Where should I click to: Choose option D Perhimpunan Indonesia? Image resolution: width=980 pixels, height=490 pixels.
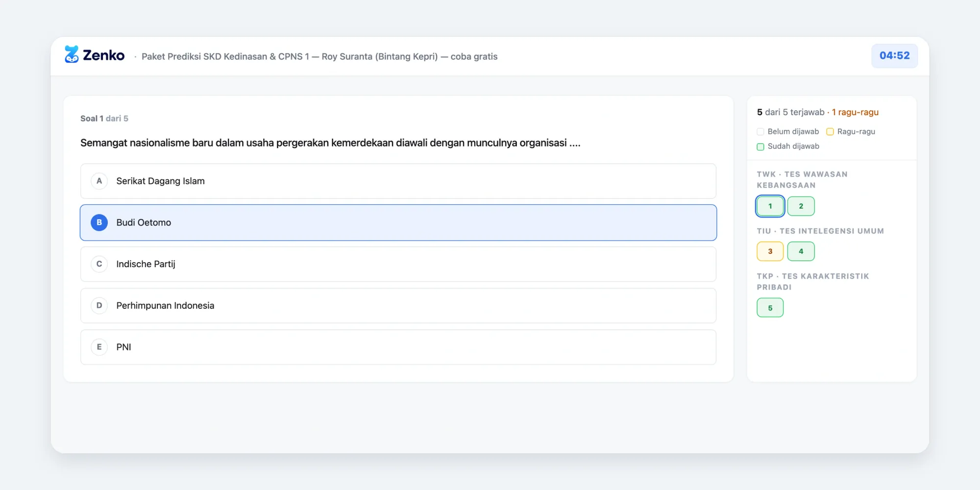tap(398, 306)
